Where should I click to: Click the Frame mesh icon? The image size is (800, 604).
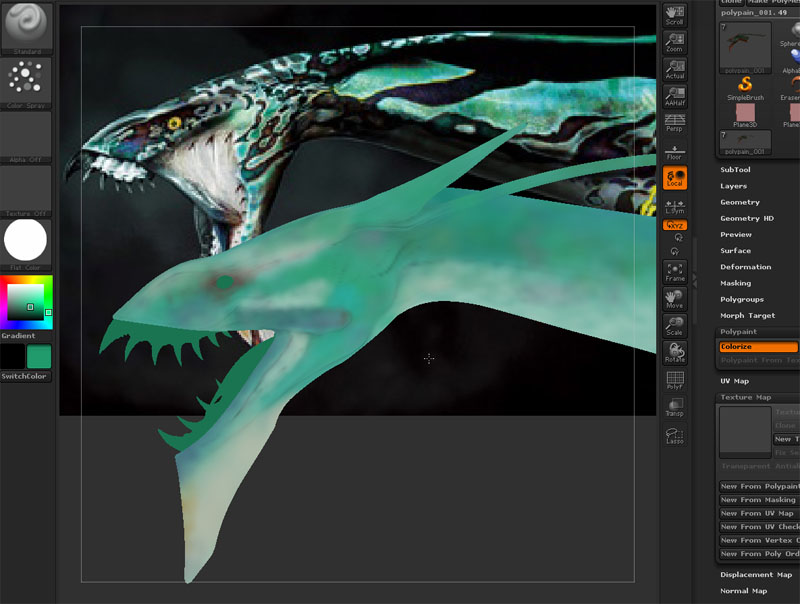pos(674,272)
